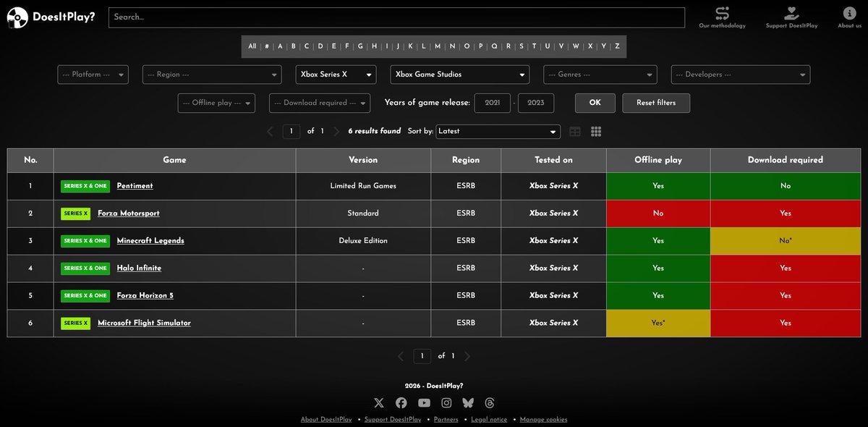The image size is (868, 427).
Task: Click the Search input field
Action: point(396,17)
